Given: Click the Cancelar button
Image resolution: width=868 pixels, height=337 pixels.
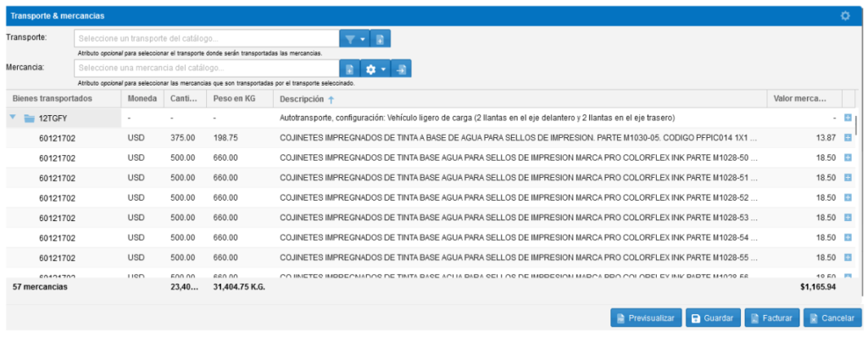Looking at the screenshot, I should point(832,318).
